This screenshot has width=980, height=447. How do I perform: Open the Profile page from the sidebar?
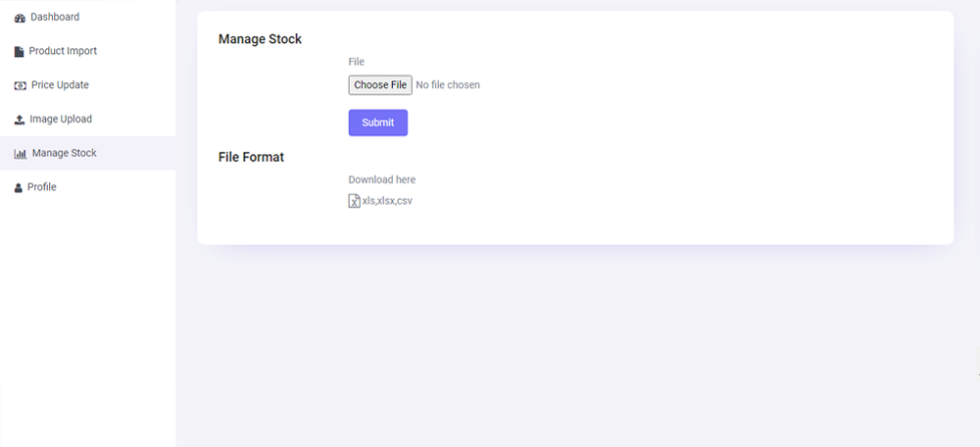[x=87, y=187]
